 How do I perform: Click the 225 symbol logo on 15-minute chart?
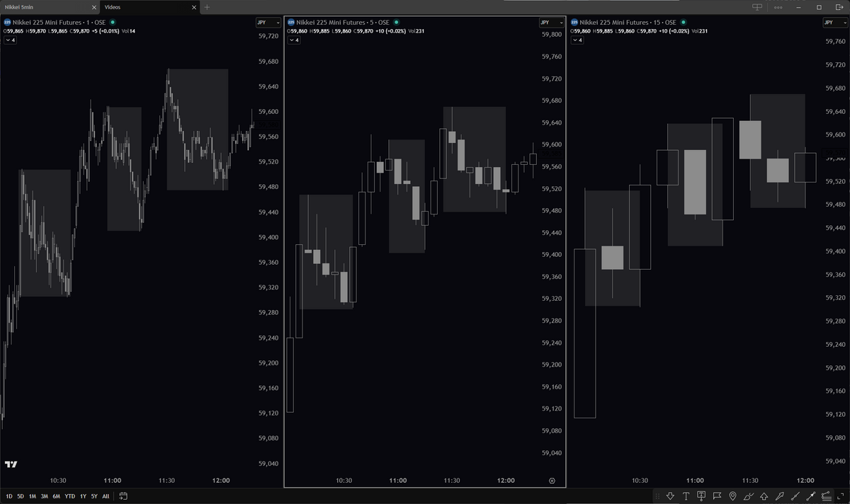[x=574, y=23]
